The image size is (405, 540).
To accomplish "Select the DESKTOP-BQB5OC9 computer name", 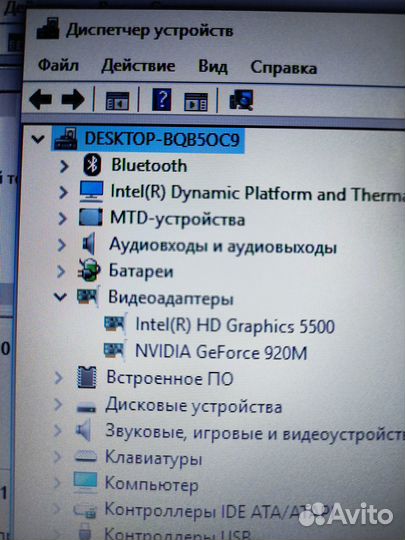I will click(x=162, y=139).
